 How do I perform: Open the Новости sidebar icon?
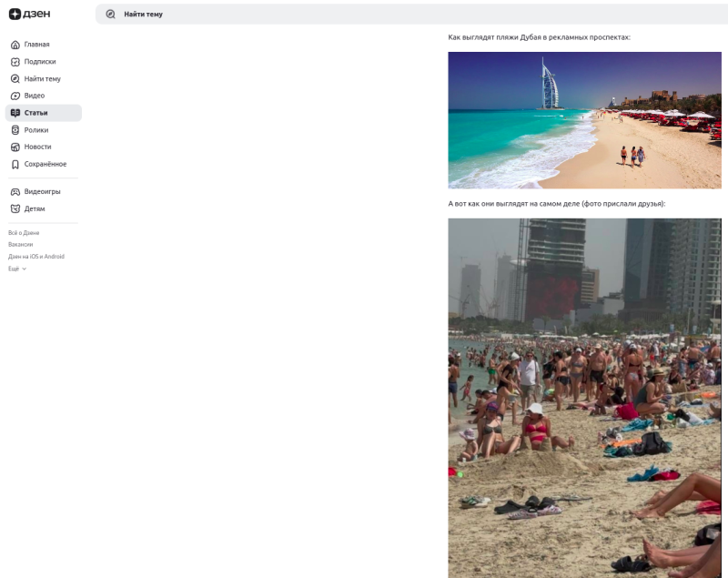[15, 147]
